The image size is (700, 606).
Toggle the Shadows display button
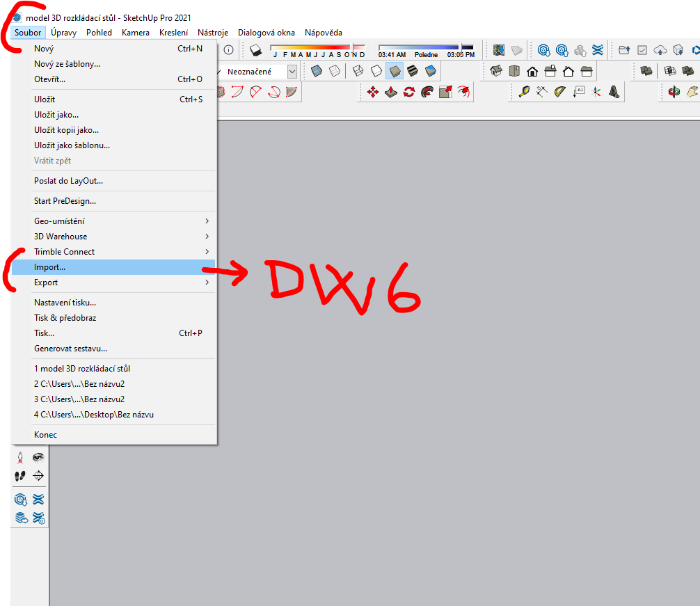point(256,50)
